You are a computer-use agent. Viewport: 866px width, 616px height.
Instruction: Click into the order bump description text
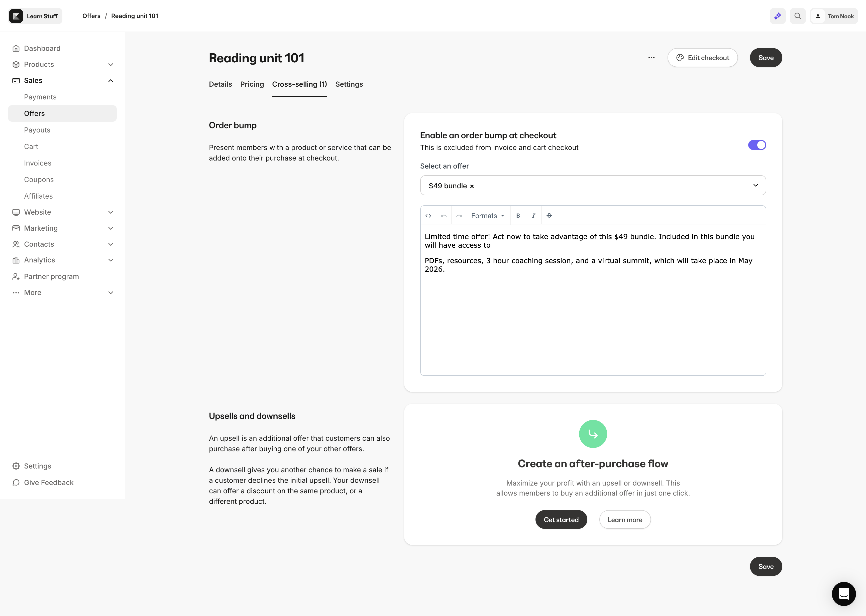pos(593,300)
